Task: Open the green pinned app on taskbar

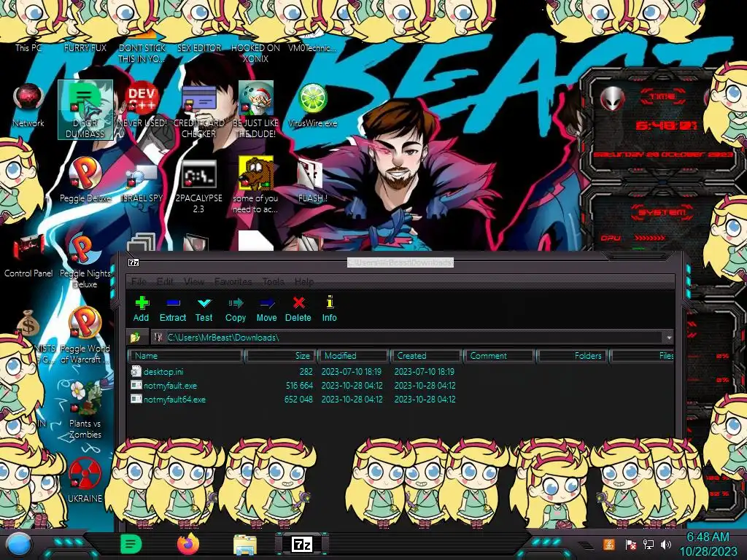Action: (x=131, y=544)
